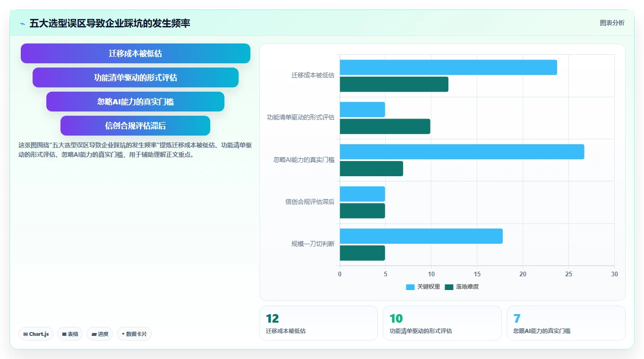Select the 信创合规评估滞后 funnel bar
Image resolution: width=644 pixels, height=359 pixels.
pyautogui.click(x=136, y=126)
